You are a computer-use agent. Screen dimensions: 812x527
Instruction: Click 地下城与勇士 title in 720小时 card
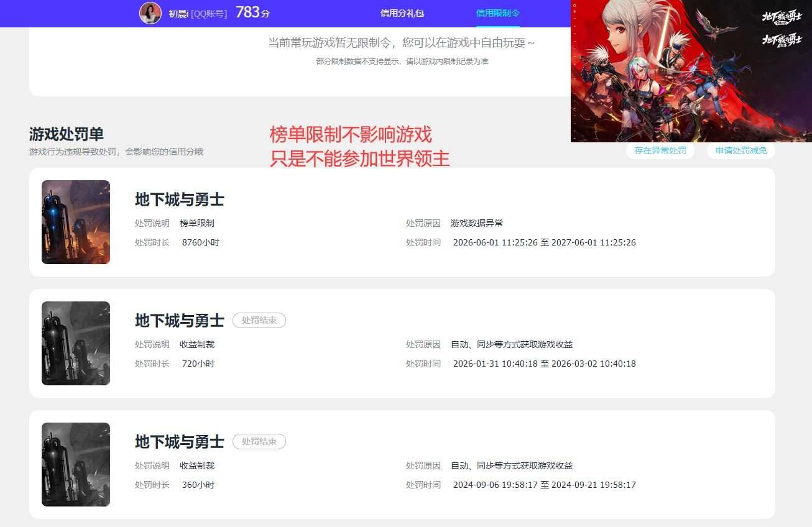(180, 321)
